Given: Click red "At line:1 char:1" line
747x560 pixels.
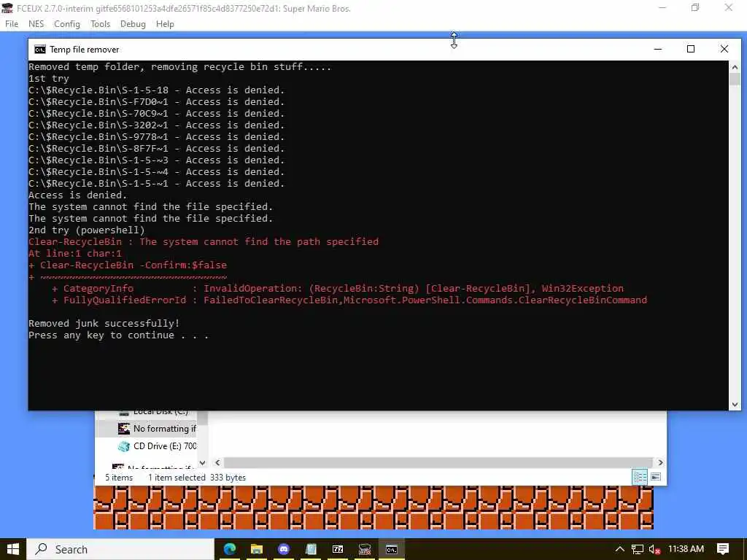Looking at the screenshot, I should (75, 253).
